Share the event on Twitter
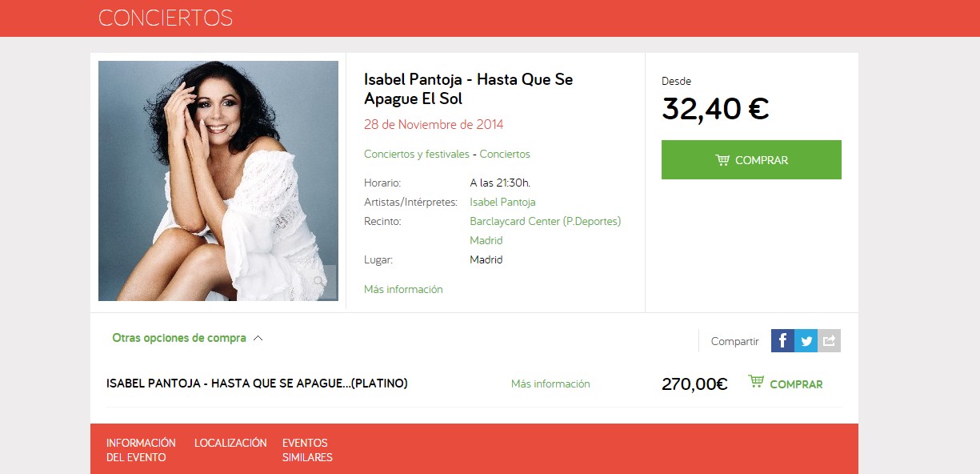Image resolution: width=980 pixels, height=474 pixels. coord(806,341)
